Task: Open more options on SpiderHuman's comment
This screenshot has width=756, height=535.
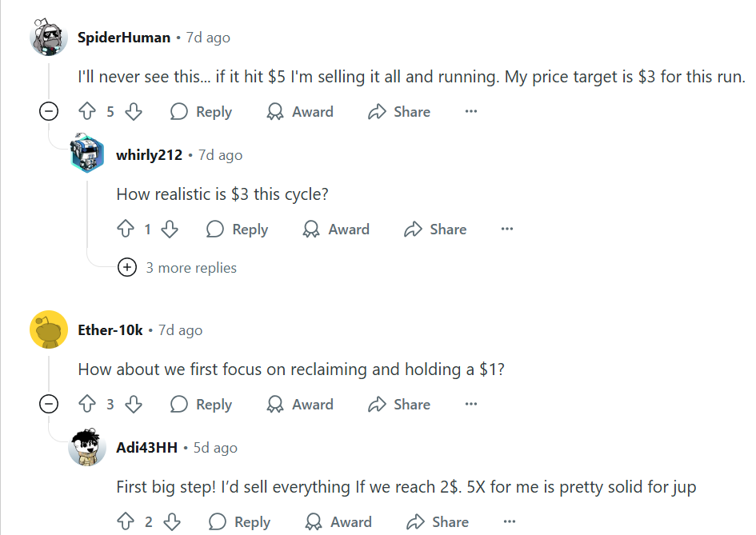Action: pyautogui.click(x=471, y=112)
